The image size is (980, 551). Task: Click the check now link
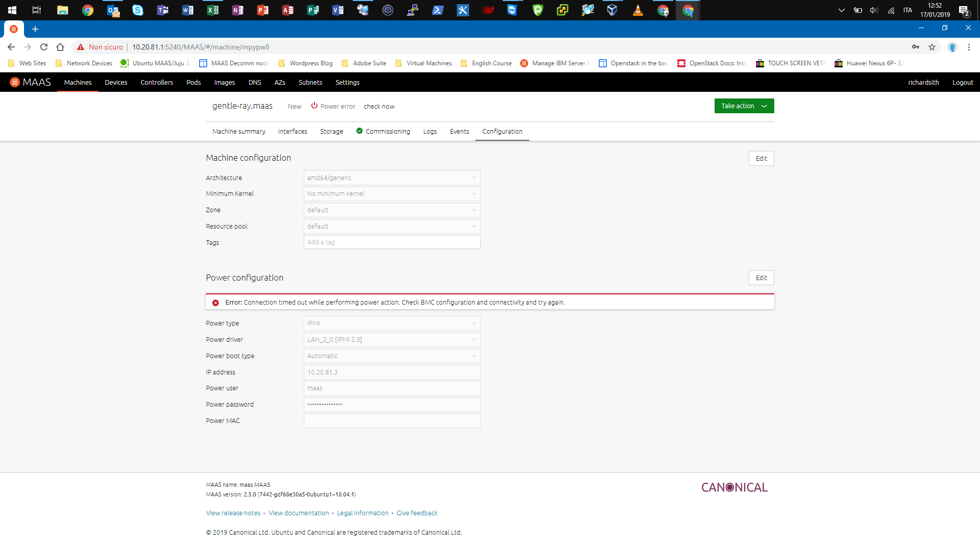379,107
